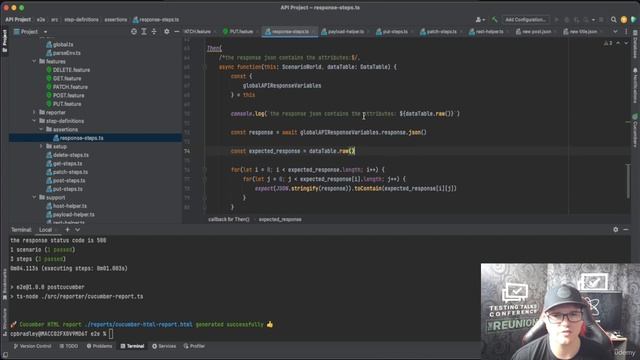Click the Collapse All icon in Project panel
The width and height of the screenshot is (640, 360).
click(154, 31)
